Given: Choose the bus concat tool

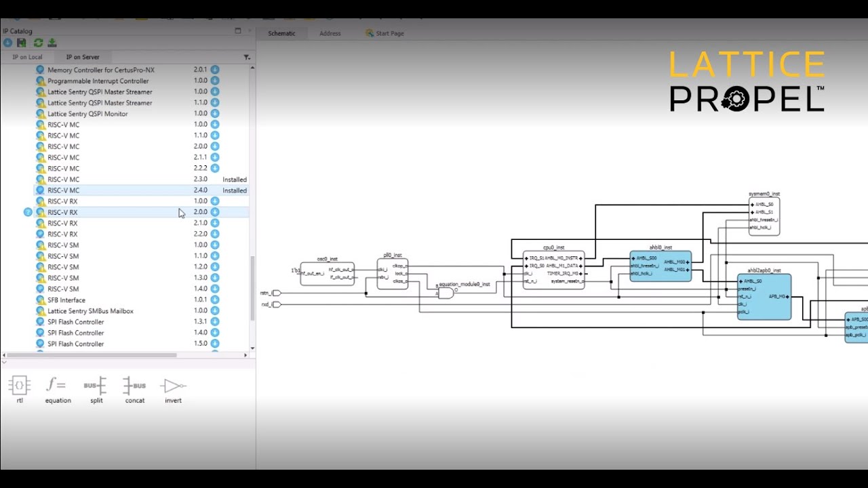Looking at the screenshot, I should coord(134,390).
